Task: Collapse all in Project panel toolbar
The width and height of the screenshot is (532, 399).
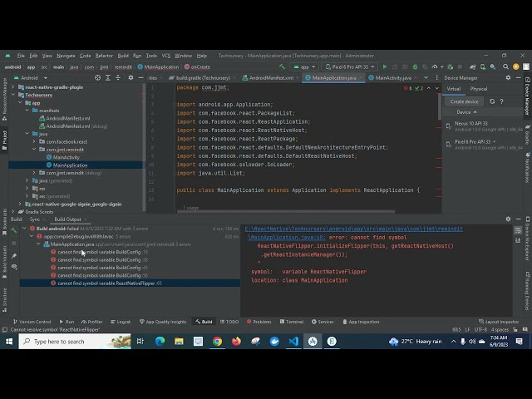Action: click(x=118, y=77)
